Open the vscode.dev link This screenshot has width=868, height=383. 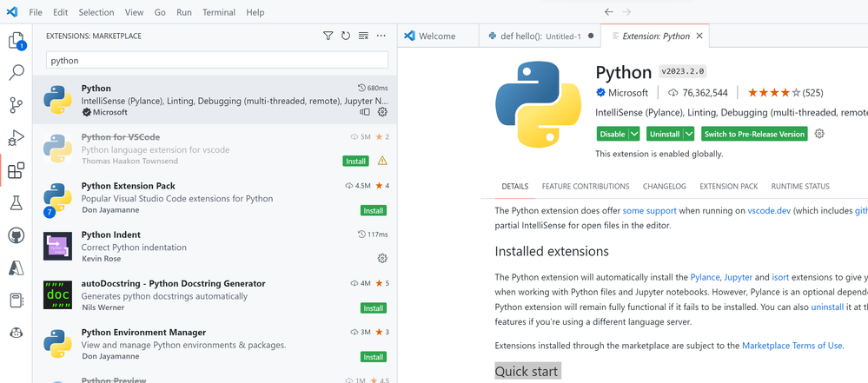[x=770, y=211]
